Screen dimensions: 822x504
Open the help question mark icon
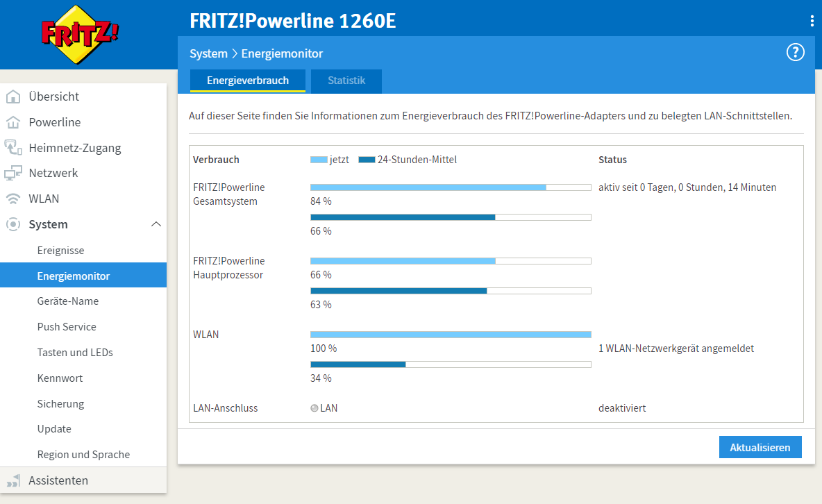pos(795,52)
